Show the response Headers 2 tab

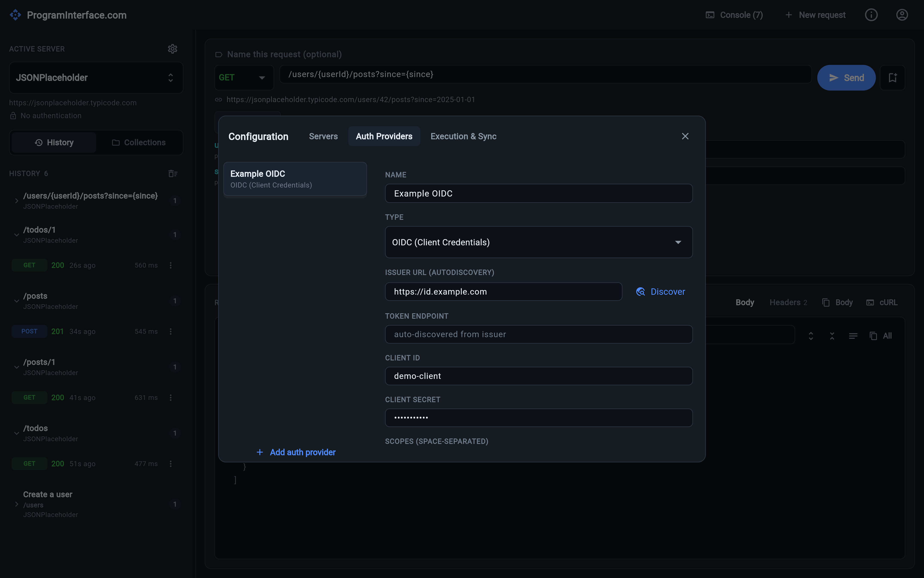788,302
